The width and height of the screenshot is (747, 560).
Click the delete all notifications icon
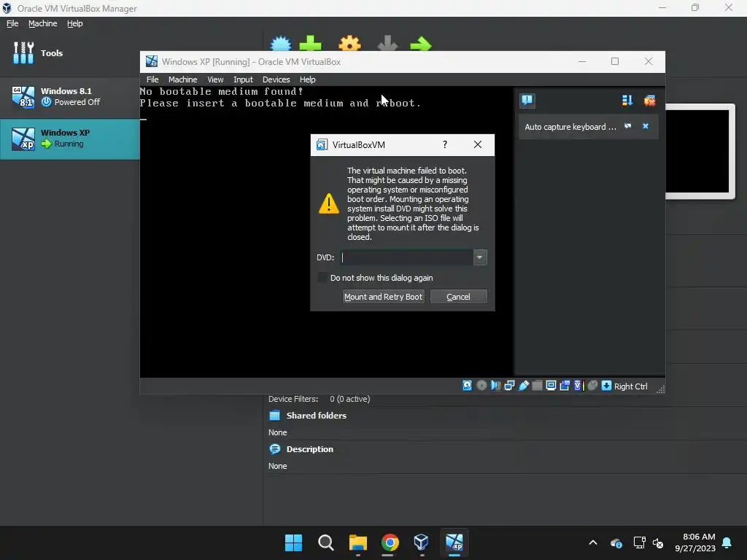click(649, 100)
